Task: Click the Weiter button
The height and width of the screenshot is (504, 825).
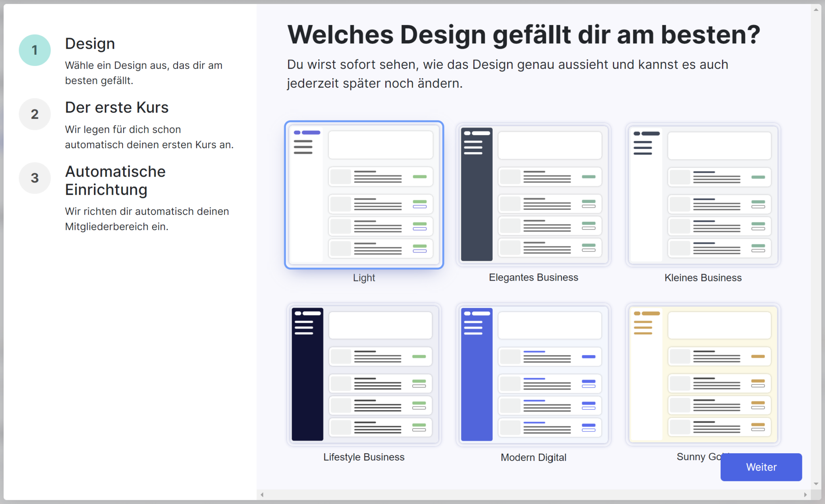Action: pyautogui.click(x=761, y=467)
